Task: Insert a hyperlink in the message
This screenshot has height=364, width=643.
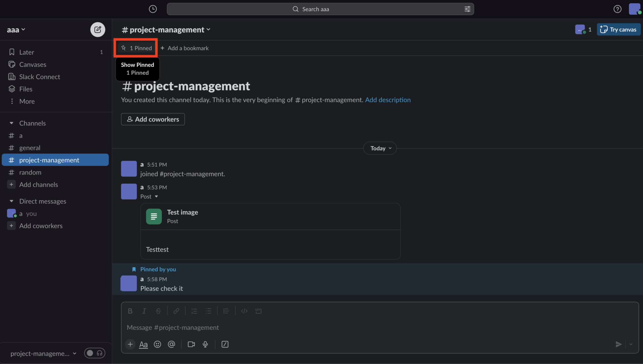Action: pyautogui.click(x=176, y=311)
